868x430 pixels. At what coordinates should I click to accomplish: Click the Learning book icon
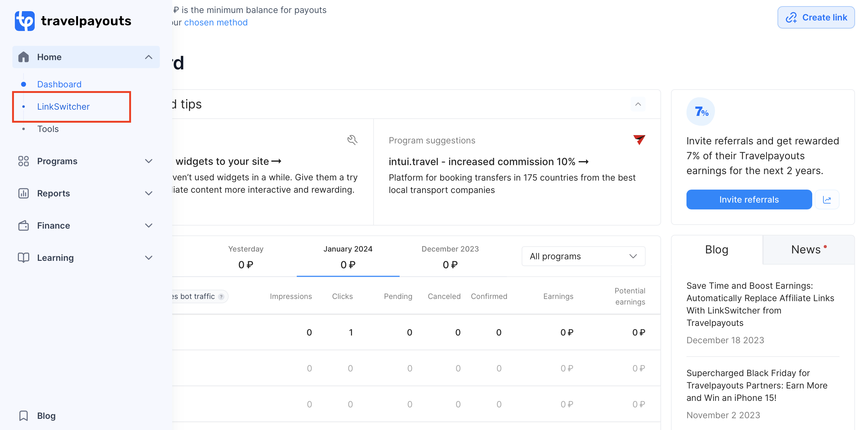tap(23, 257)
